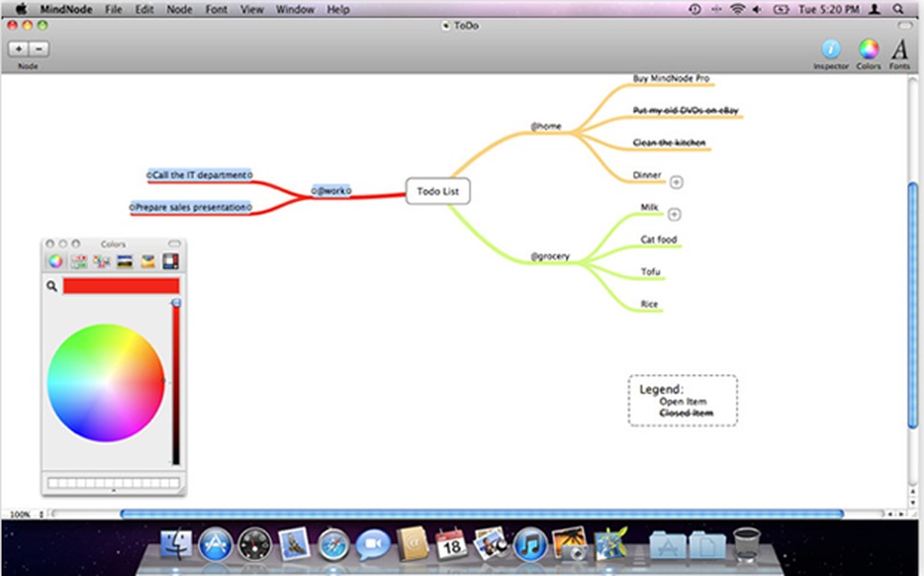Viewport: 924px width, 576px height.
Task: Collapse Colors panel toolbar pill button
Action: [175, 243]
